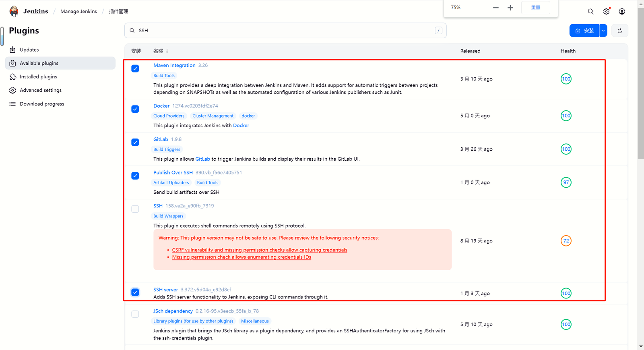Click the Build Wrappers tag
Image resolution: width=644 pixels, height=350 pixels.
click(168, 216)
